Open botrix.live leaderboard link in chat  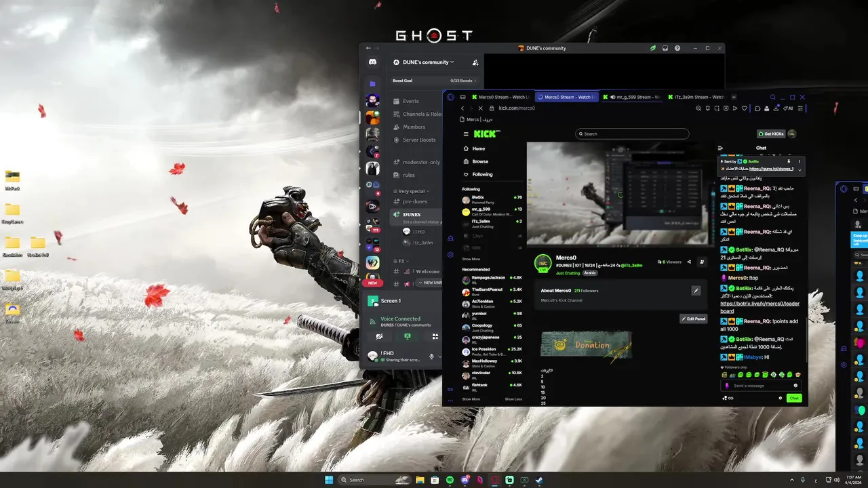coord(759,307)
